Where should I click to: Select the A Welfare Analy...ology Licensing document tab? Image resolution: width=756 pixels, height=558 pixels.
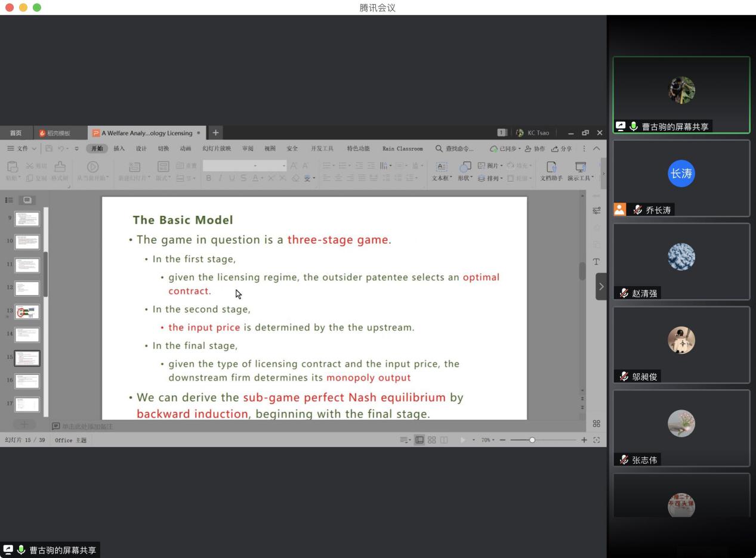(x=146, y=133)
